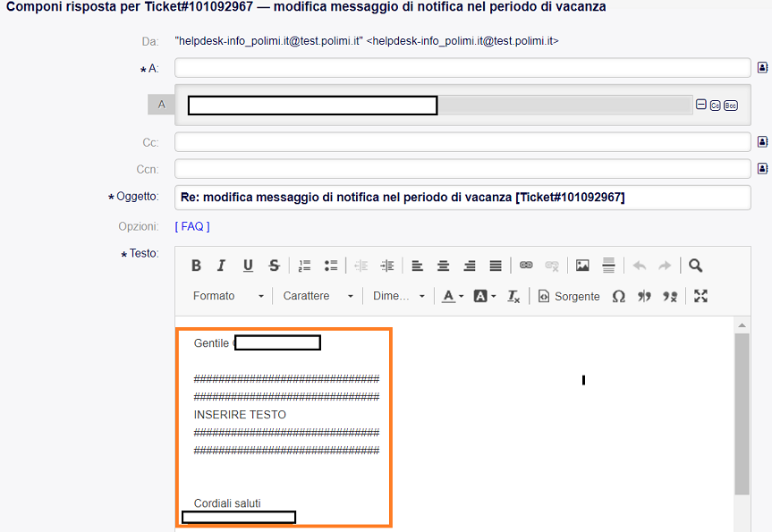Open the Formato dropdown
This screenshot has height=532, width=772.
point(229,296)
